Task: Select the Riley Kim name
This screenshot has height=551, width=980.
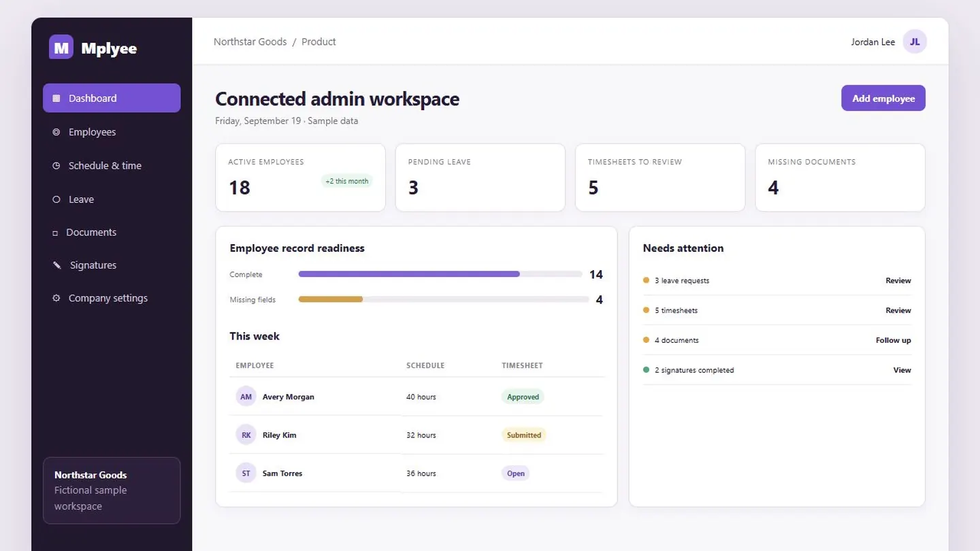Action: point(280,435)
